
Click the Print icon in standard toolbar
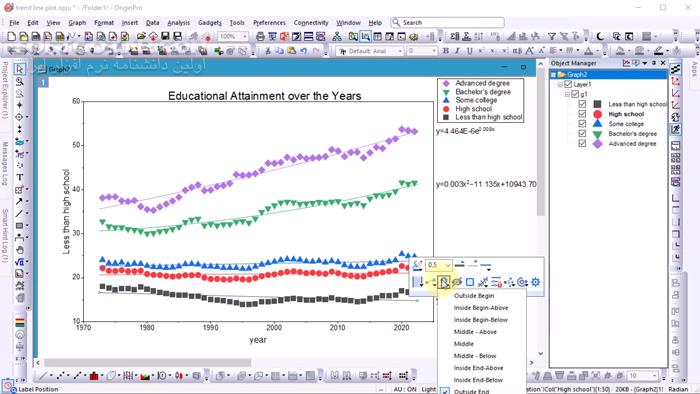(x=260, y=37)
